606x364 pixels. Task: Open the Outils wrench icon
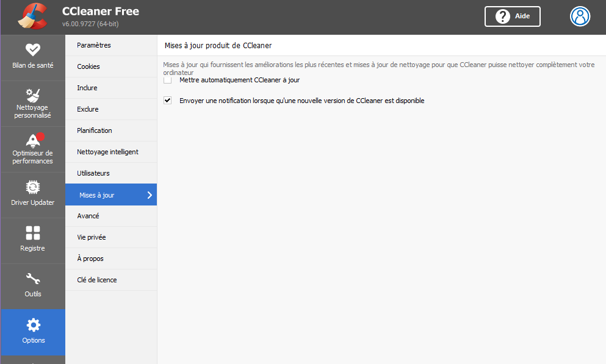click(33, 279)
